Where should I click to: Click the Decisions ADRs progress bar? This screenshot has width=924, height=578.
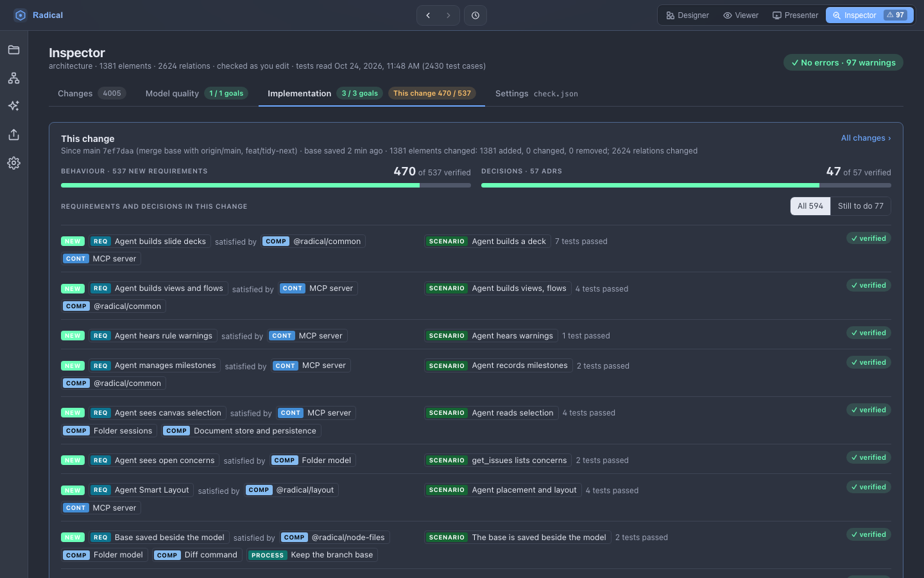coord(686,185)
